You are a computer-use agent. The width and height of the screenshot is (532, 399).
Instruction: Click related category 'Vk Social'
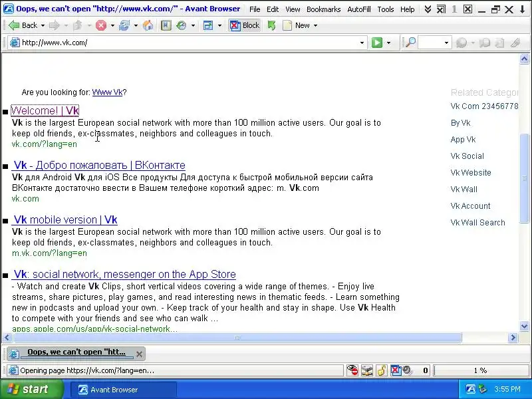point(467,156)
